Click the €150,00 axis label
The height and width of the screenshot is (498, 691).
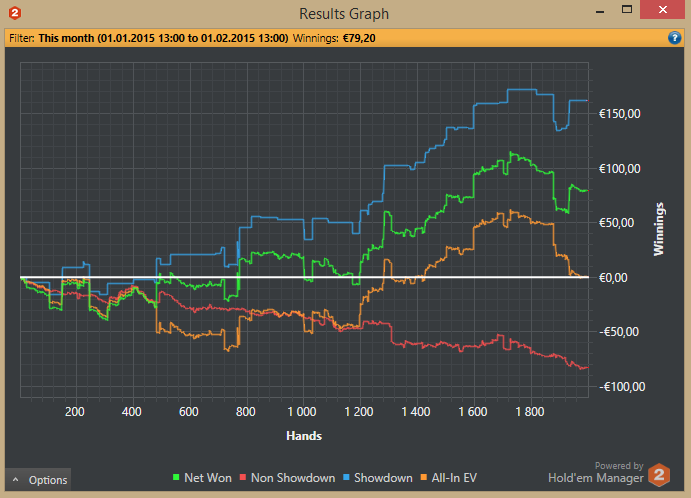click(x=620, y=114)
